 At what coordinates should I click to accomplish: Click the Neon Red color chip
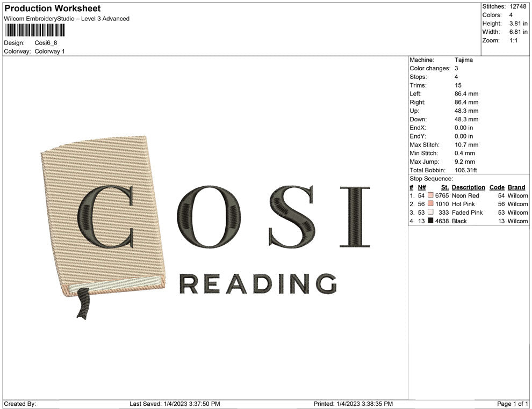coord(430,195)
